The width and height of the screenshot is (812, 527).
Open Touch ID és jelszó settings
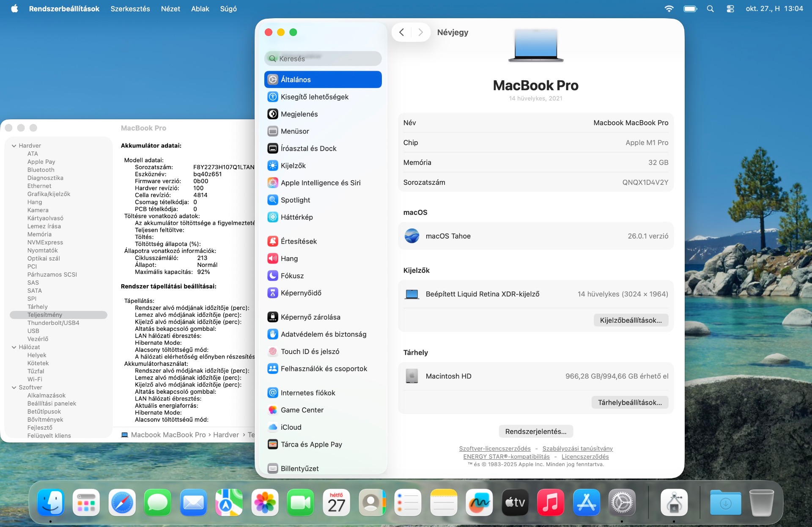pyautogui.click(x=310, y=351)
